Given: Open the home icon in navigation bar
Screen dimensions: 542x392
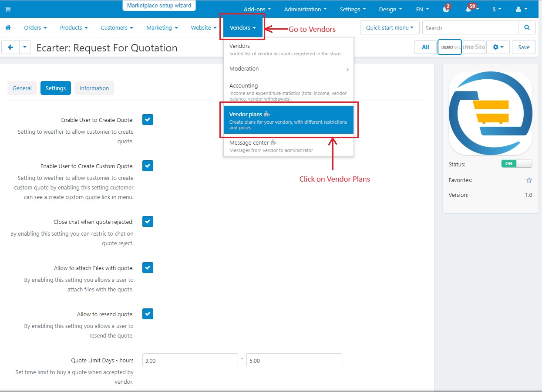Looking at the screenshot, I should [8, 27].
